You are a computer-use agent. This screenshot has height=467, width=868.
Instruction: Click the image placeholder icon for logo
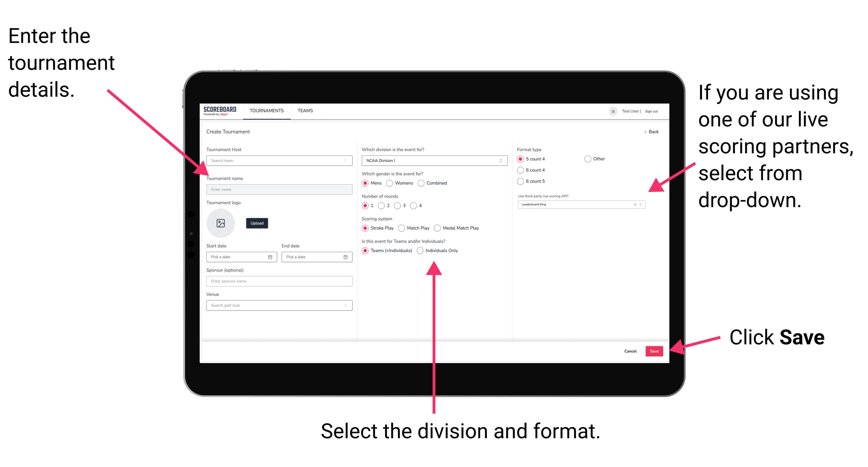coord(220,223)
